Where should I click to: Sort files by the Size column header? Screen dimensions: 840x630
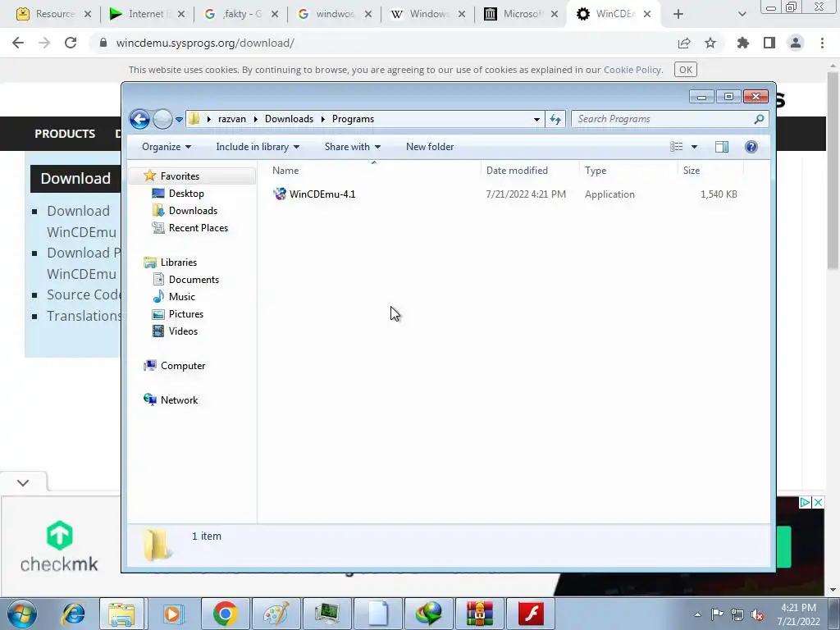coord(711,171)
